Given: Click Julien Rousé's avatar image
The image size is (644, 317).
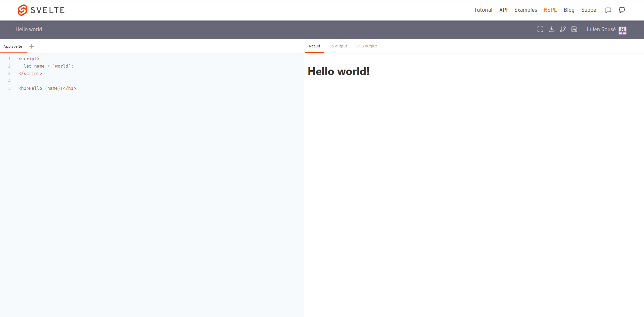Looking at the screenshot, I should (x=623, y=30).
